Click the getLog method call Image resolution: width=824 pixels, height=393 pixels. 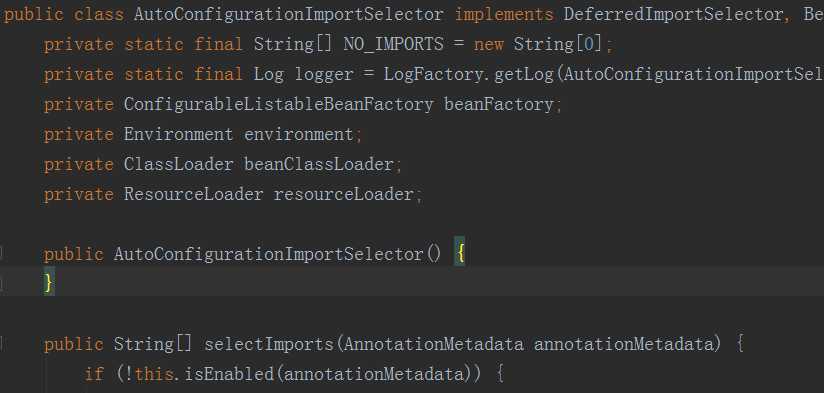(x=524, y=75)
